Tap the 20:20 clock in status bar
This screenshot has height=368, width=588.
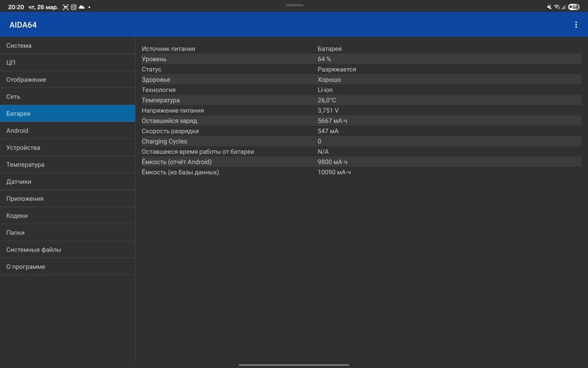(x=16, y=7)
